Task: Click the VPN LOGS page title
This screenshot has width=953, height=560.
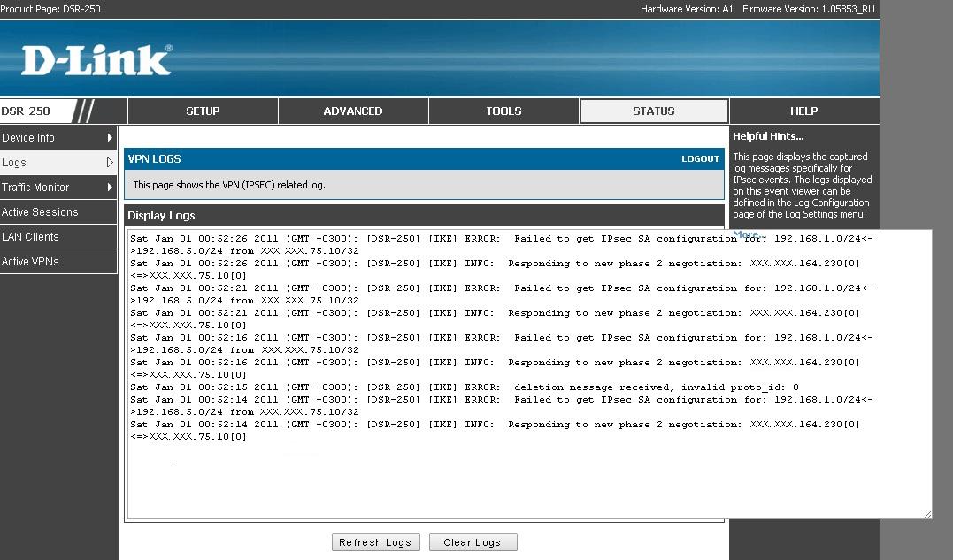Action: pos(154,159)
